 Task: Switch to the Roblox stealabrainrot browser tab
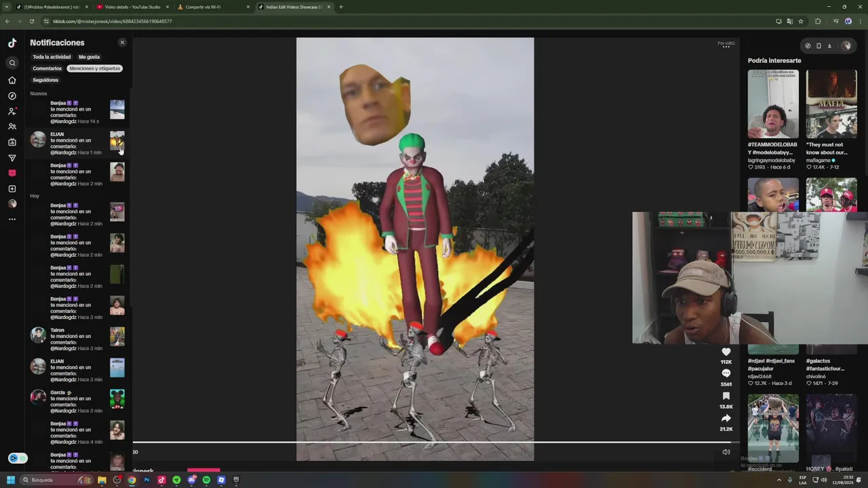52,7
